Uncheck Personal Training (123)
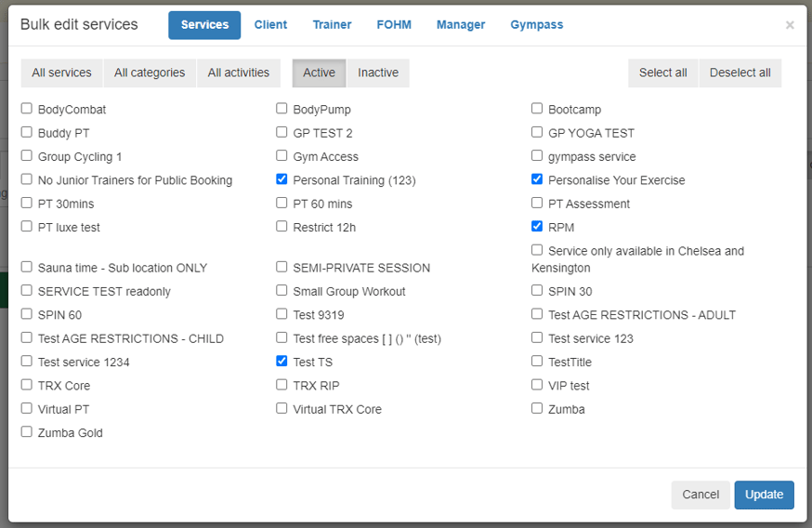 tap(282, 179)
